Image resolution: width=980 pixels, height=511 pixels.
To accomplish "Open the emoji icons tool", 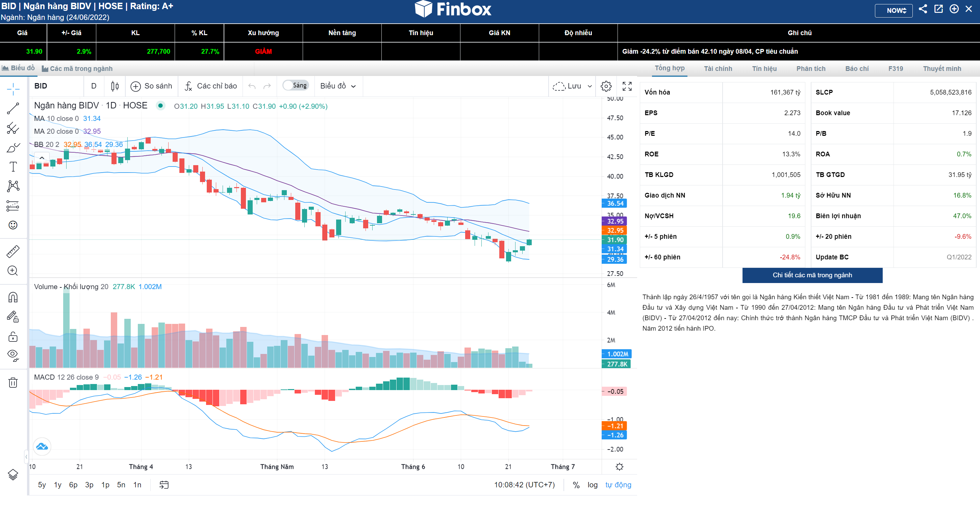I will 13,225.
